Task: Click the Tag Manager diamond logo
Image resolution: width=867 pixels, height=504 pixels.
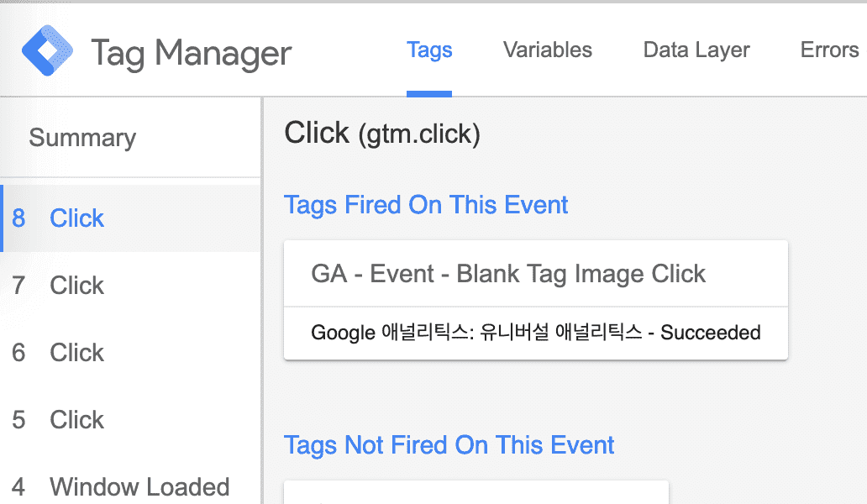Action: click(49, 51)
